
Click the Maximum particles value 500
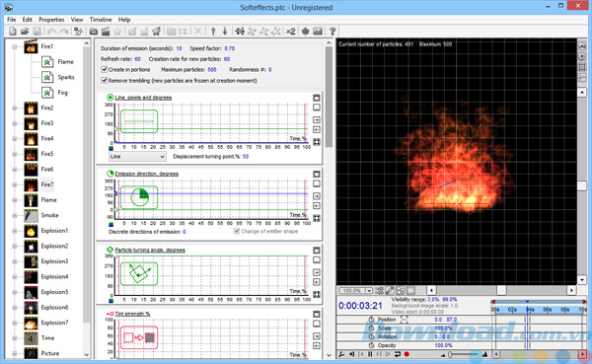click(x=212, y=69)
